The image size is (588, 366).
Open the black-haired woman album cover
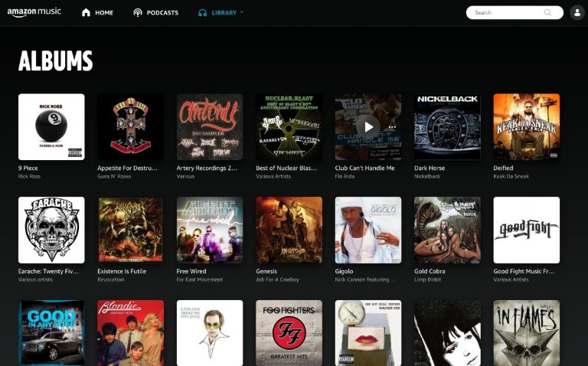tap(447, 333)
